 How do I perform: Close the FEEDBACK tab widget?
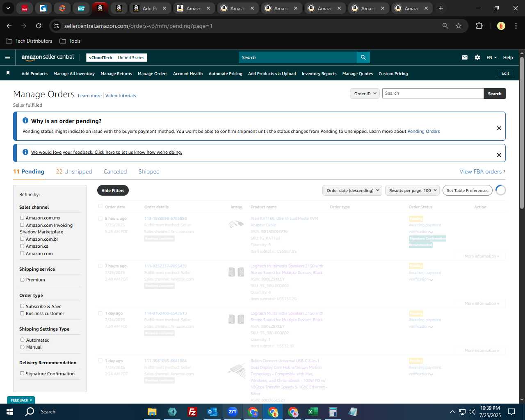point(31,400)
